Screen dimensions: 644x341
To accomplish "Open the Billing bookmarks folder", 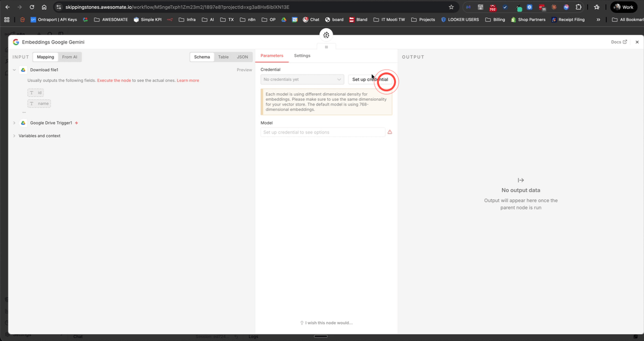I will [495, 19].
